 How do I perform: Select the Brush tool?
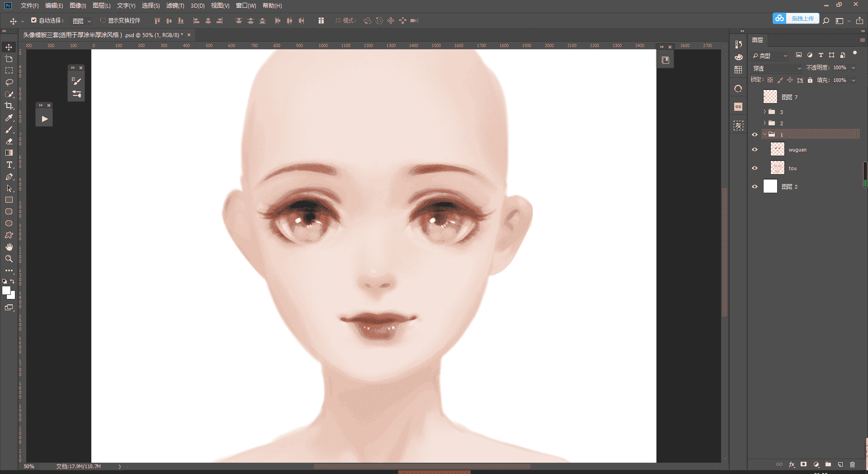9,129
